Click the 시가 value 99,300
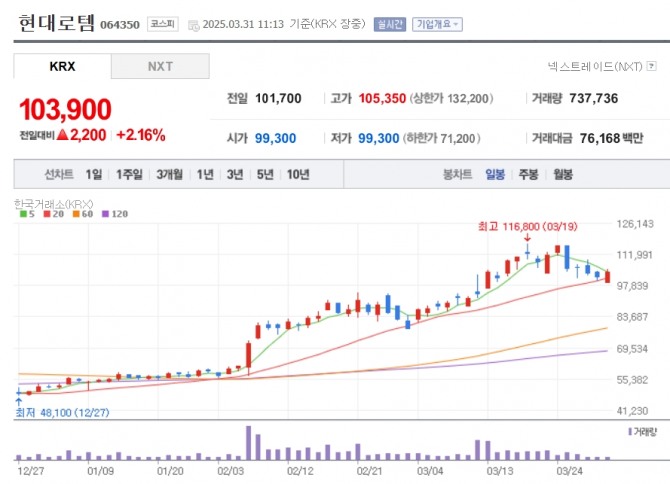The height and width of the screenshot is (484, 670). click(275, 138)
